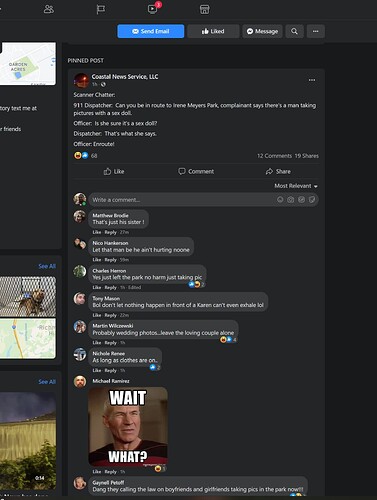
Task: Reply to Michael Ramirez's comment
Action: (x=110, y=472)
